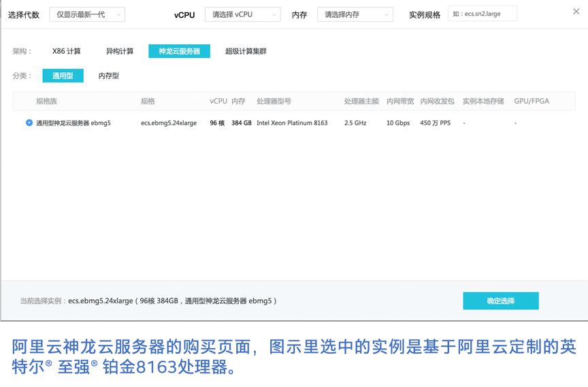This screenshot has height=387, width=588.
Task: Switch to the X86 计算 architecture tab
Action: pos(67,51)
